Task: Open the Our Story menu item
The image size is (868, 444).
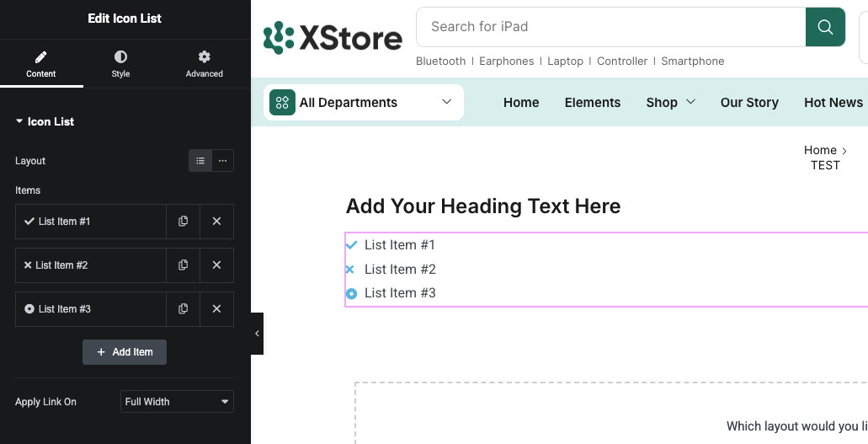Action: 749,103
